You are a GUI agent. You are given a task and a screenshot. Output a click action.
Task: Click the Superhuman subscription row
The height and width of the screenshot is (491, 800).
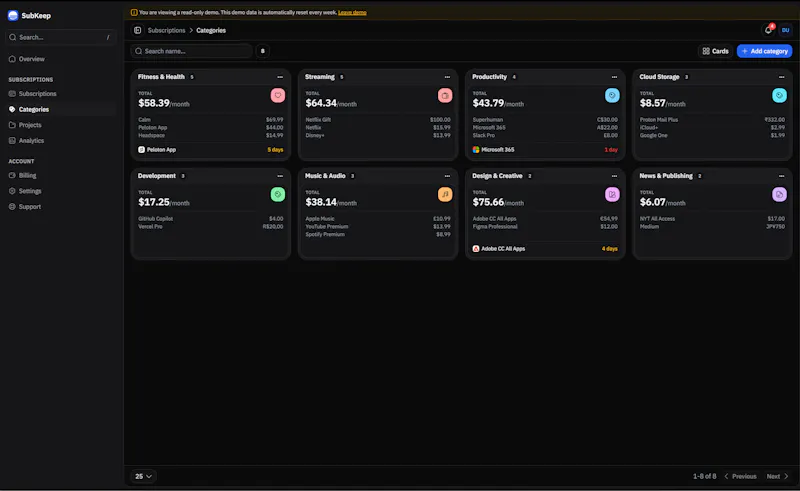coord(545,119)
